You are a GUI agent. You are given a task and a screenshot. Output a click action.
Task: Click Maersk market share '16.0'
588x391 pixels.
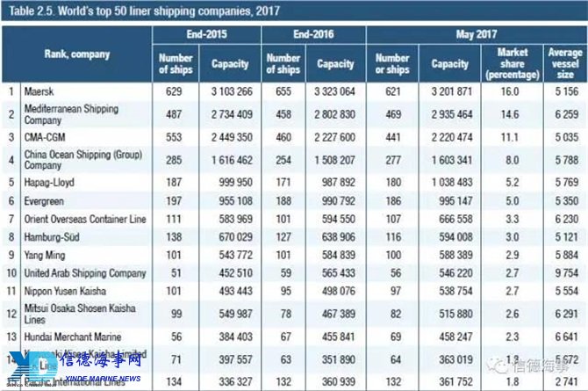510,91
